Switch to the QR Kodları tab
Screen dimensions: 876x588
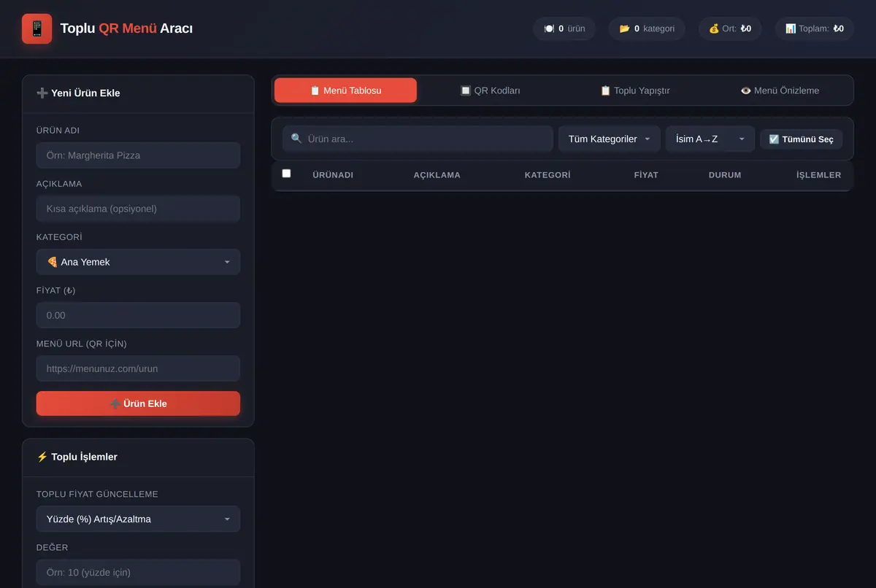[x=490, y=90]
